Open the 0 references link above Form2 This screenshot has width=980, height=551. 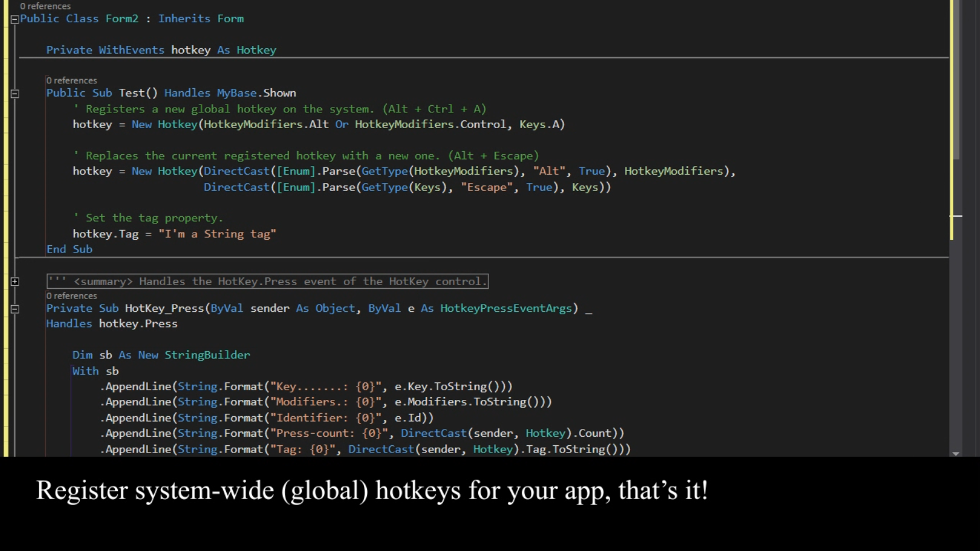click(x=46, y=6)
